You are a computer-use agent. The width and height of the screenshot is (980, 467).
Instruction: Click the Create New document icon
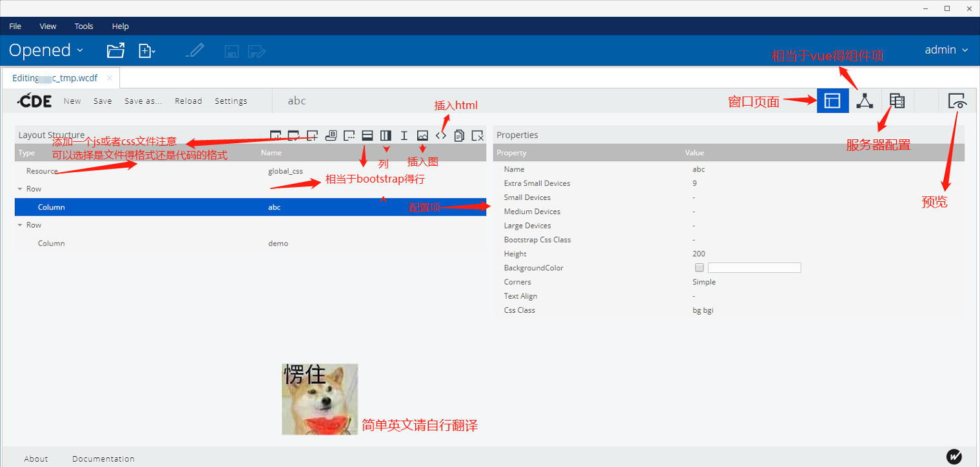147,50
